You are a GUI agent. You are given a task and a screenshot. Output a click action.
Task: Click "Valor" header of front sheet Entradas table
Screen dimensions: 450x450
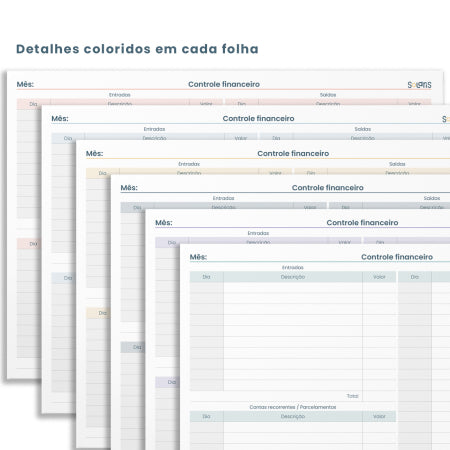coord(379,277)
